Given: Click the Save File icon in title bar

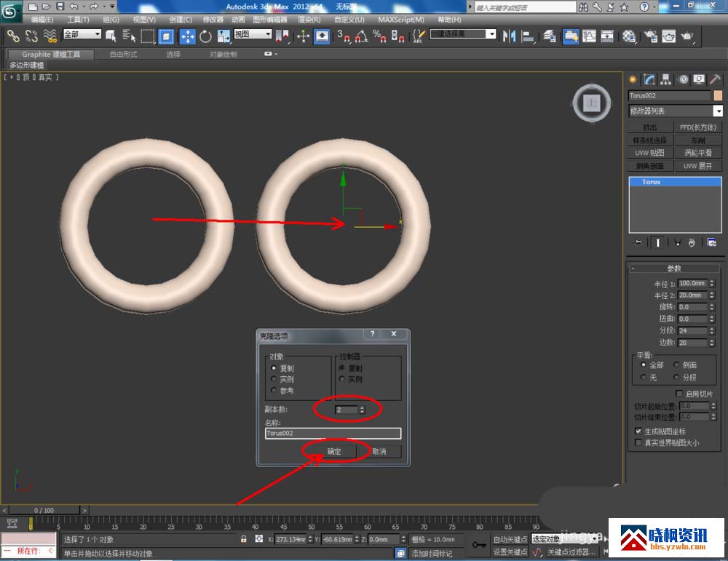Looking at the screenshot, I should [x=60, y=7].
